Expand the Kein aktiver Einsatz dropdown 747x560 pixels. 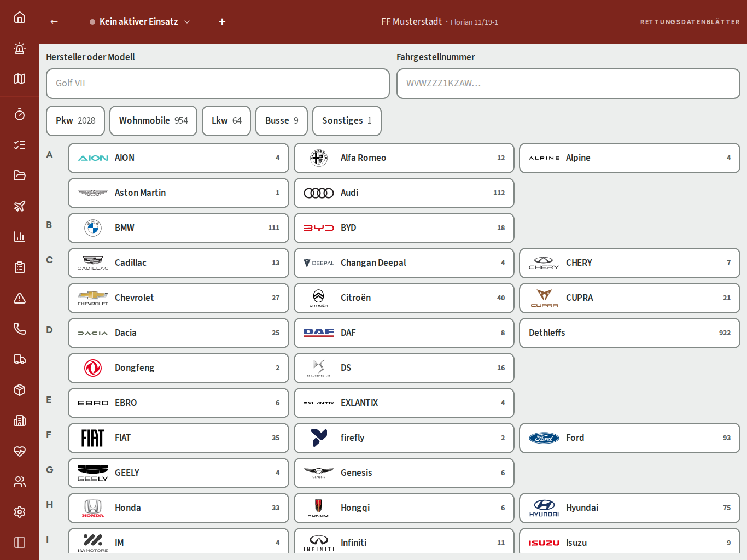coord(140,22)
